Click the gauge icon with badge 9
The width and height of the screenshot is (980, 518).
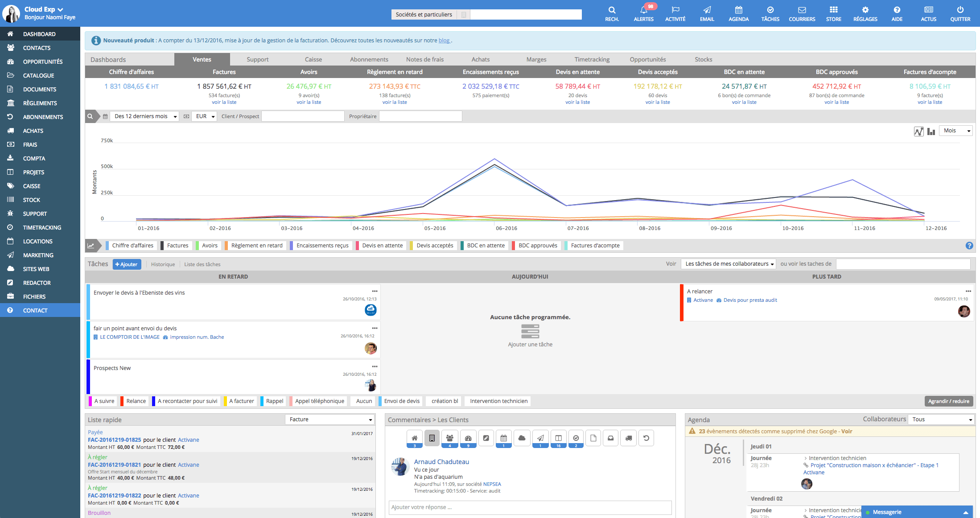click(x=468, y=439)
